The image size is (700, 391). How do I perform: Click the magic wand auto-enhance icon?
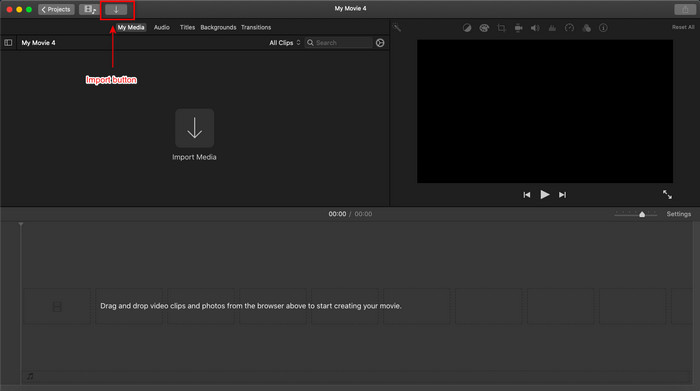397,28
